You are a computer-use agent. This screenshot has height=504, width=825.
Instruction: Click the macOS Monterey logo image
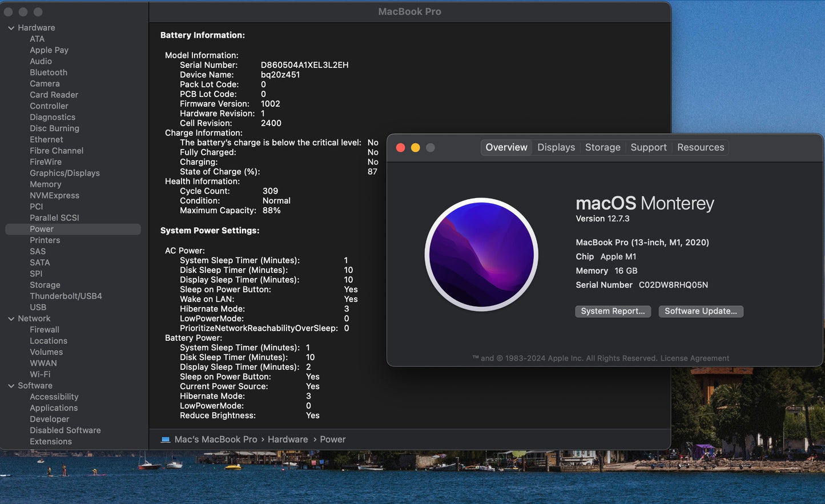point(481,255)
